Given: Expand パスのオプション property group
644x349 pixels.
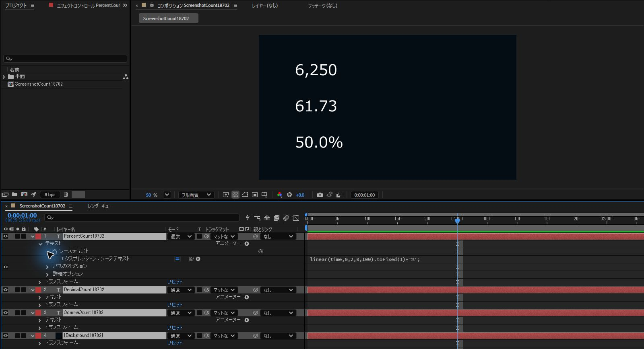Looking at the screenshot, I should (47, 267).
